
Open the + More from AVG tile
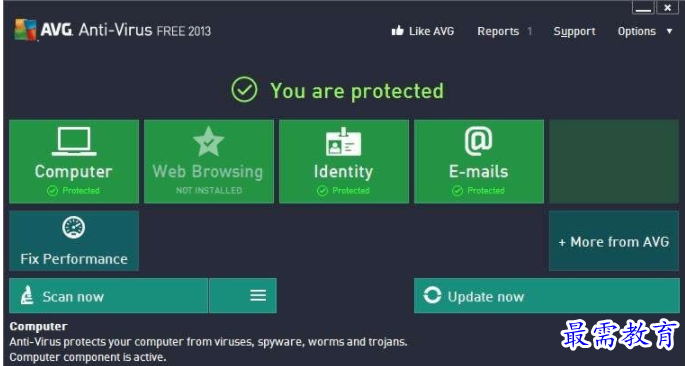point(614,241)
